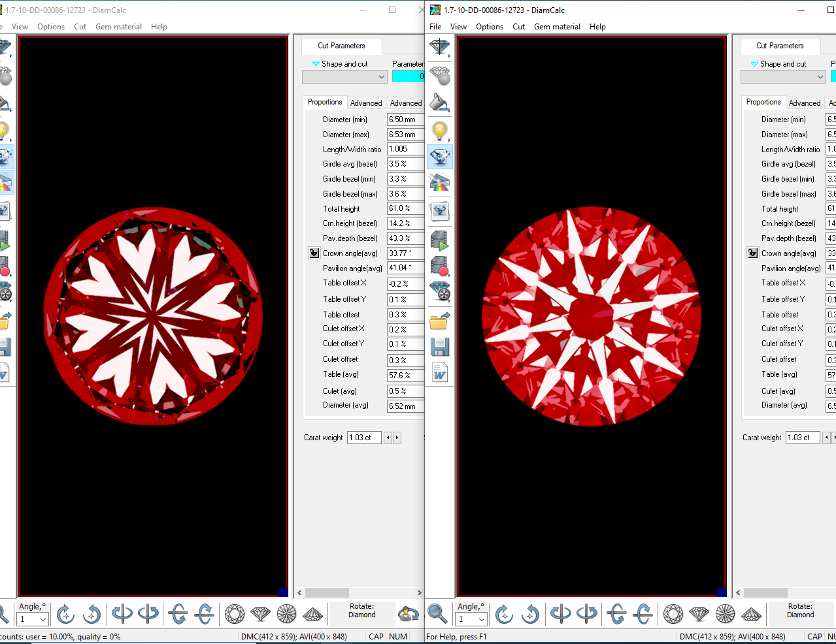The width and height of the screenshot is (836, 644).
Task: Click the prism rainbow dispersion icon, right window
Action: point(439,182)
